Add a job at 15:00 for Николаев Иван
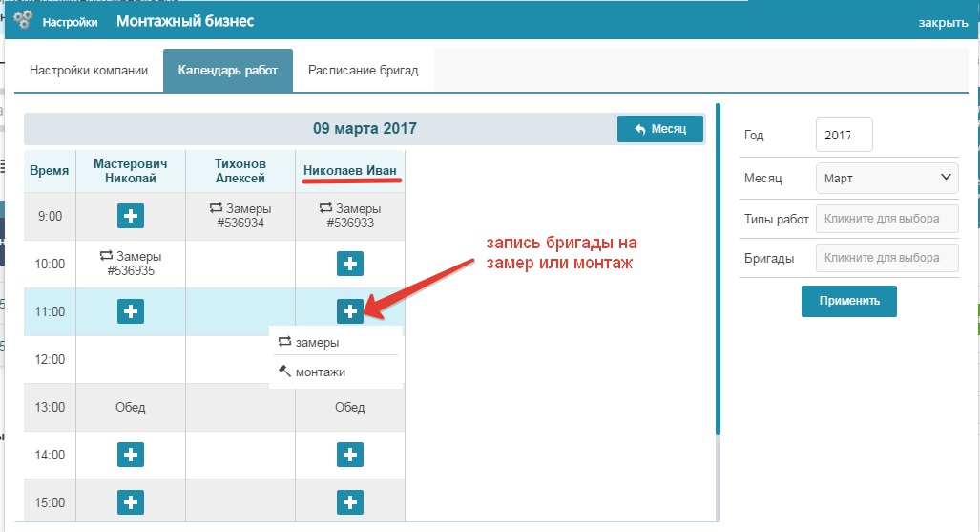 pos(350,501)
